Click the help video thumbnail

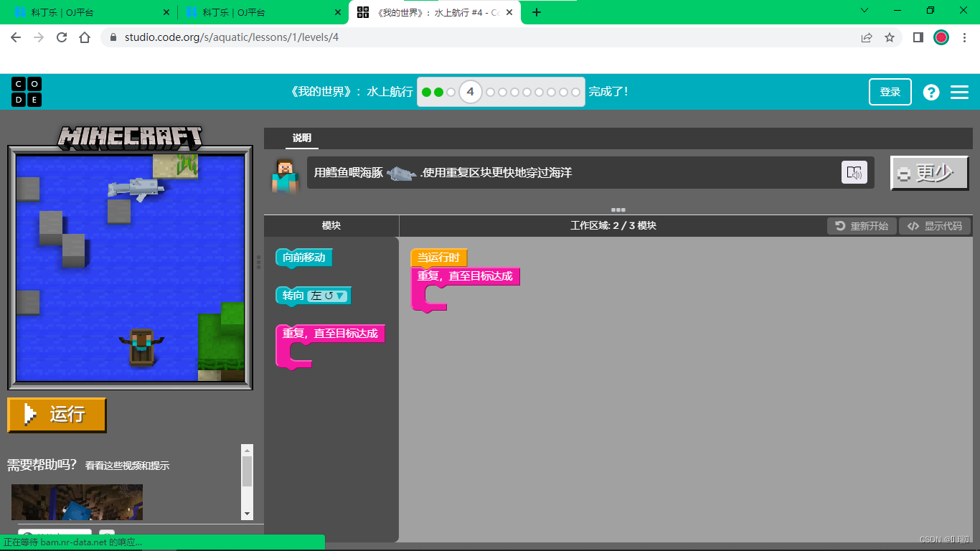[x=77, y=502]
